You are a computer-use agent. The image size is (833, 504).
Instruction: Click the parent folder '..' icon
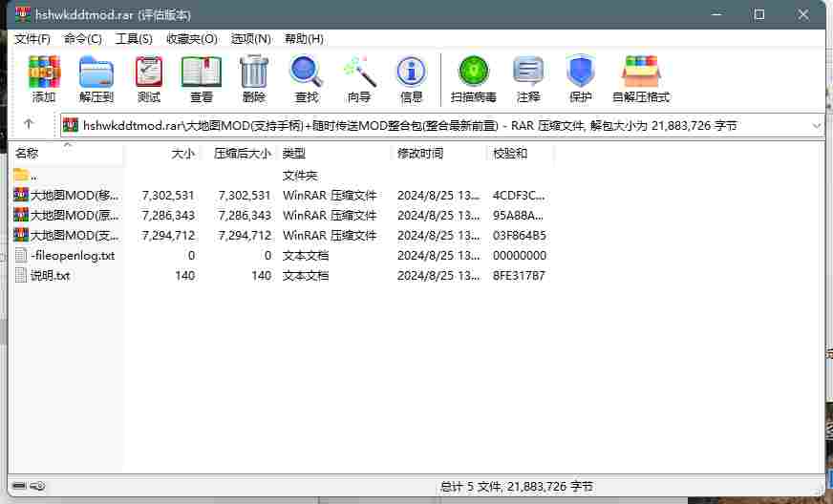tap(21, 175)
